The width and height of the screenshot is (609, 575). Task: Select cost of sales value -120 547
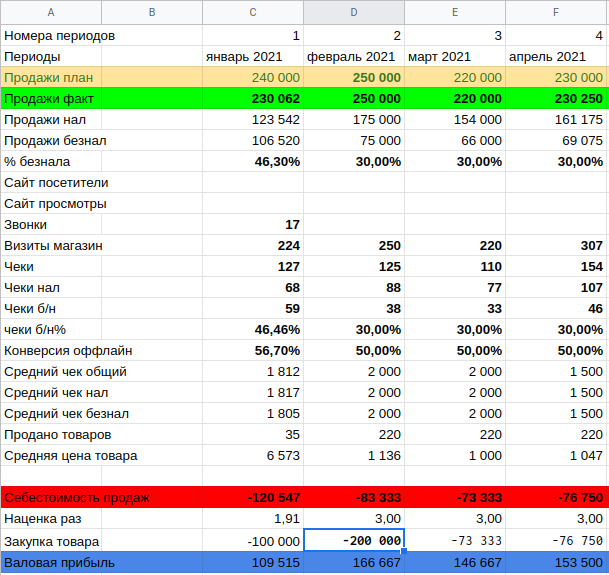(x=253, y=497)
